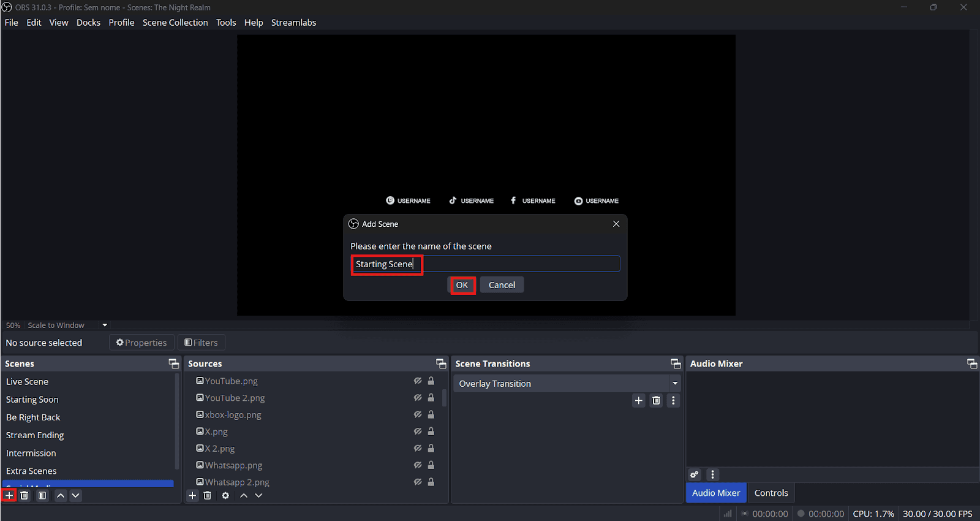Float the Scenes dock
This screenshot has height=521, width=980.
[174, 363]
